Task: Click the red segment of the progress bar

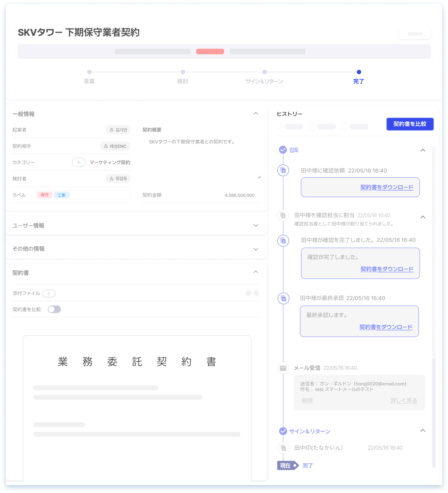Action: click(x=210, y=52)
